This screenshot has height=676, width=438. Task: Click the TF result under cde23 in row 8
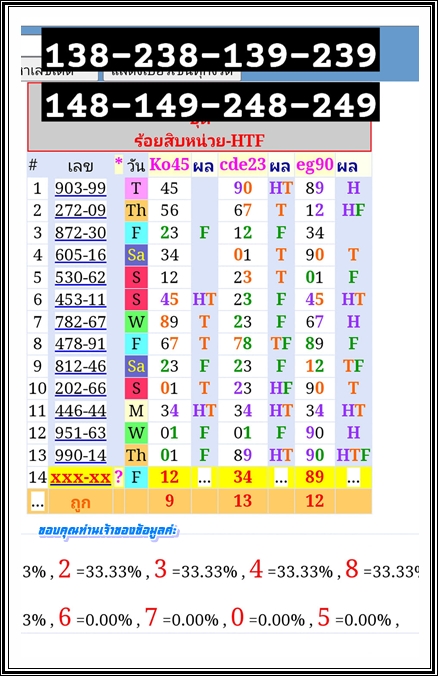281,344
